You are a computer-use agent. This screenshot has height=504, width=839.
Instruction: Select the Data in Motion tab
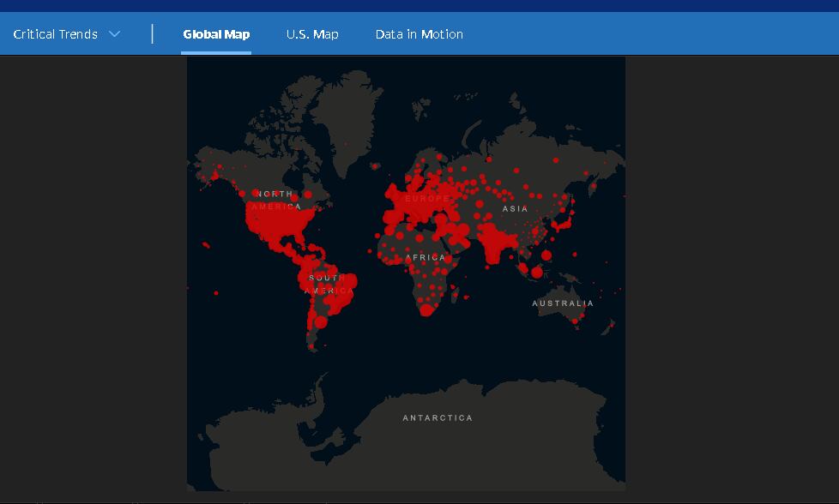coord(419,34)
